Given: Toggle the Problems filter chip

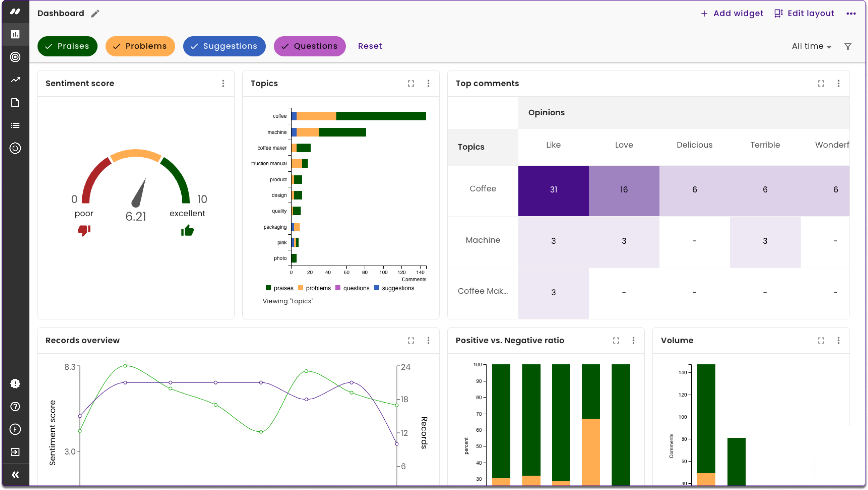Looking at the screenshot, I should [140, 46].
